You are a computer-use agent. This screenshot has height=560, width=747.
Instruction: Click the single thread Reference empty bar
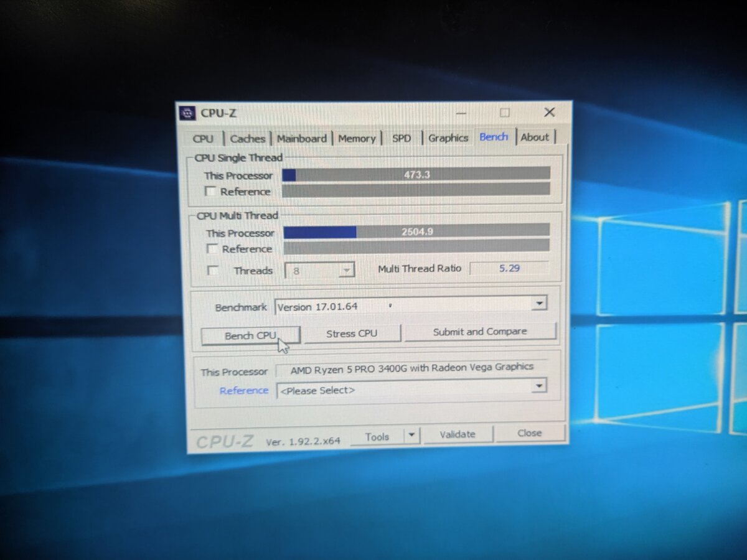point(416,190)
